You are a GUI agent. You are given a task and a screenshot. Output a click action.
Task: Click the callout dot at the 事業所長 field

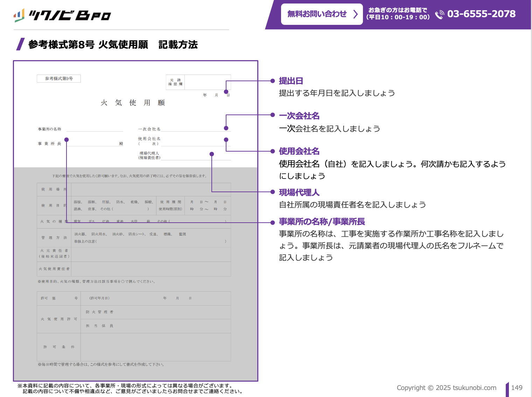pyautogui.click(x=66, y=140)
